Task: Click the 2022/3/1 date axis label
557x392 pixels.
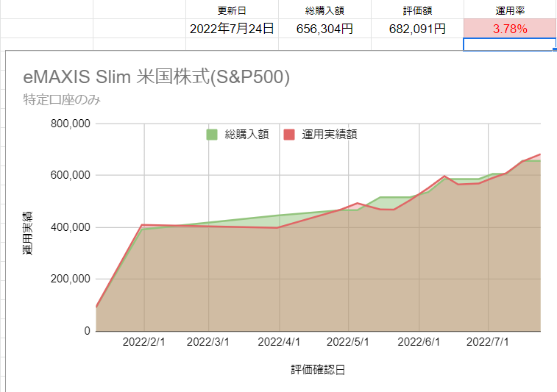Action: tap(207, 341)
